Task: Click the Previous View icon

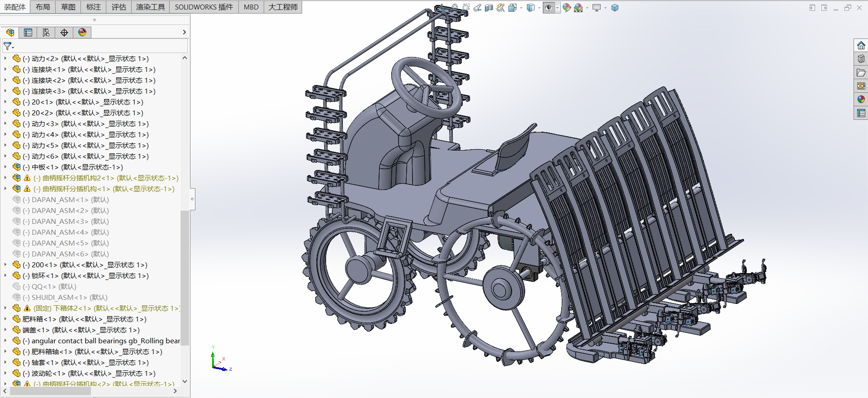Action: click(477, 8)
